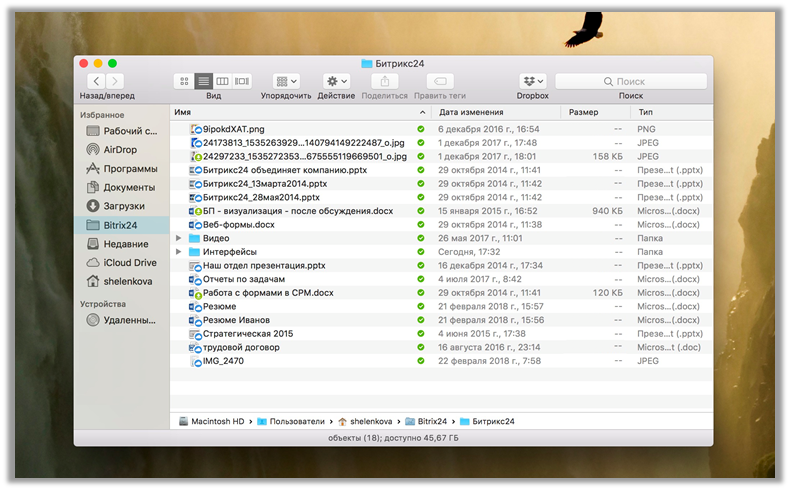
Task: Select the Веб-формы.docx file
Action: (239, 225)
